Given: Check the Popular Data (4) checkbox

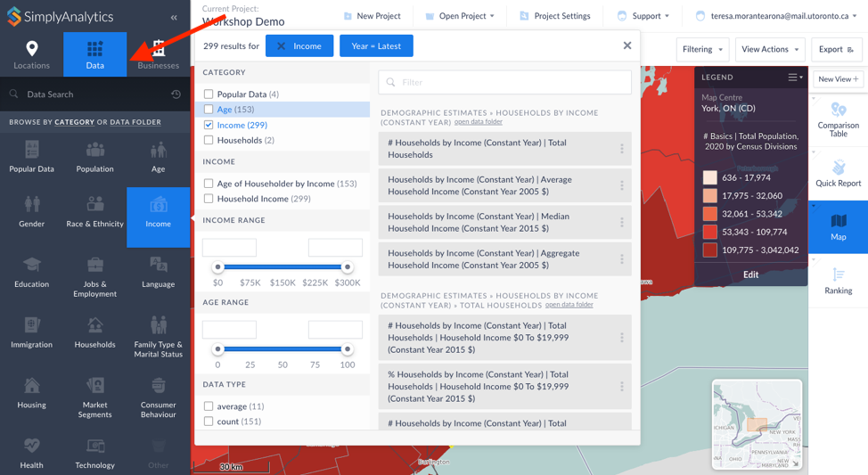Looking at the screenshot, I should click(209, 94).
